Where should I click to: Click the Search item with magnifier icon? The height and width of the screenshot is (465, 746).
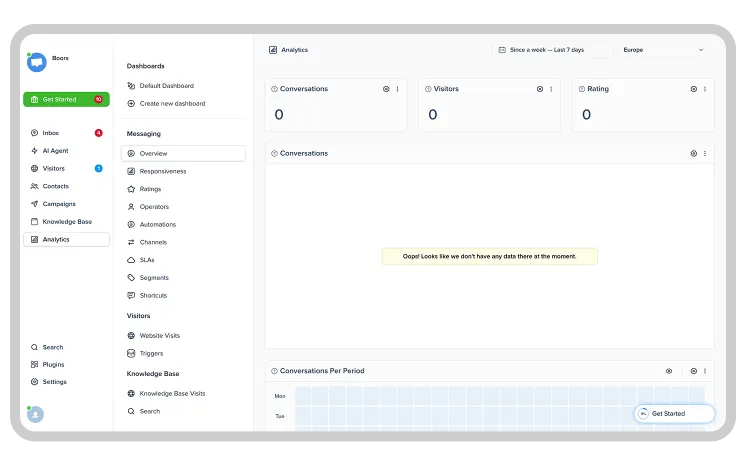click(x=47, y=347)
